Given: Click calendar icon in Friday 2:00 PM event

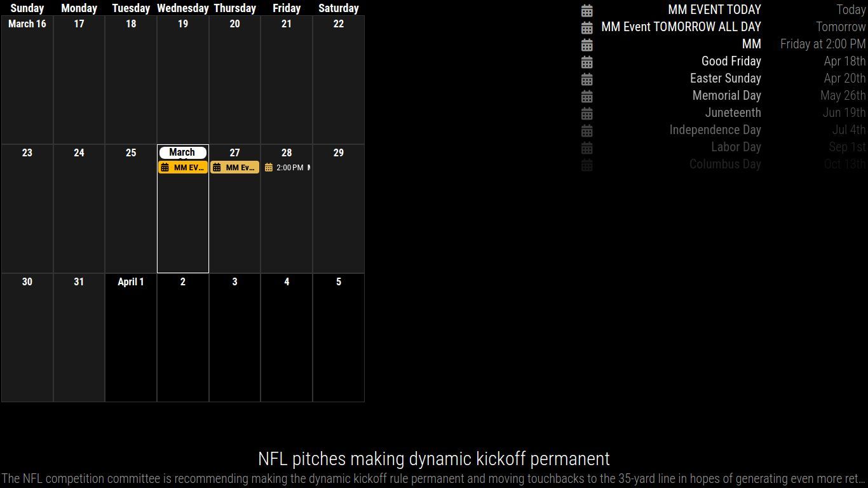Looking at the screenshot, I should [x=269, y=168].
